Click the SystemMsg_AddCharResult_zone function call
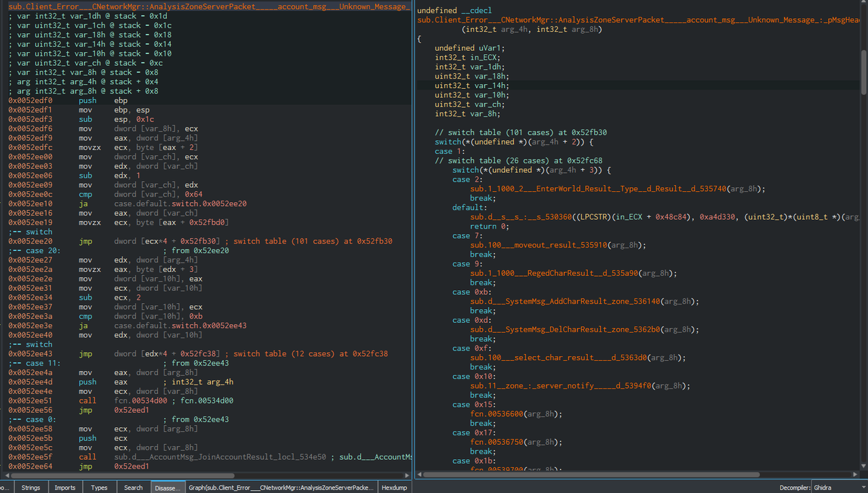This screenshot has width=868, height=493. (x=585, y=301)
